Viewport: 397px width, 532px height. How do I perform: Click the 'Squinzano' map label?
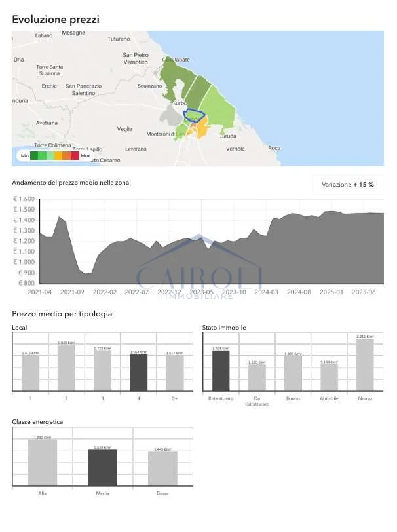149,86
